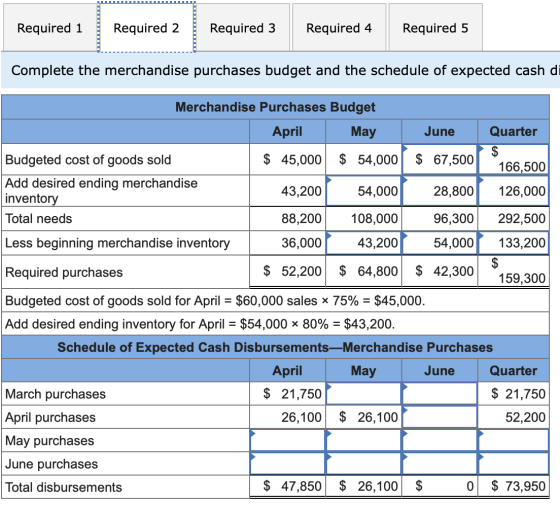Click the June purchases row label

pos(51,464)
